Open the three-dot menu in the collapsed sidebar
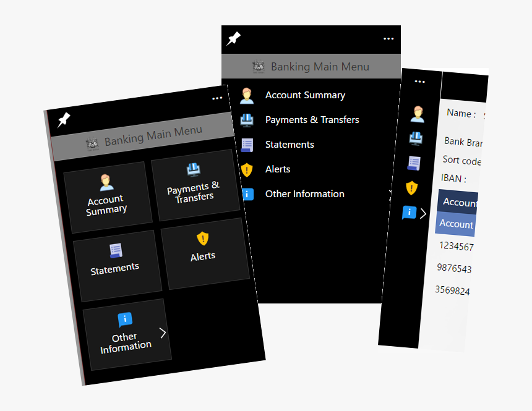 pos(419,82)
